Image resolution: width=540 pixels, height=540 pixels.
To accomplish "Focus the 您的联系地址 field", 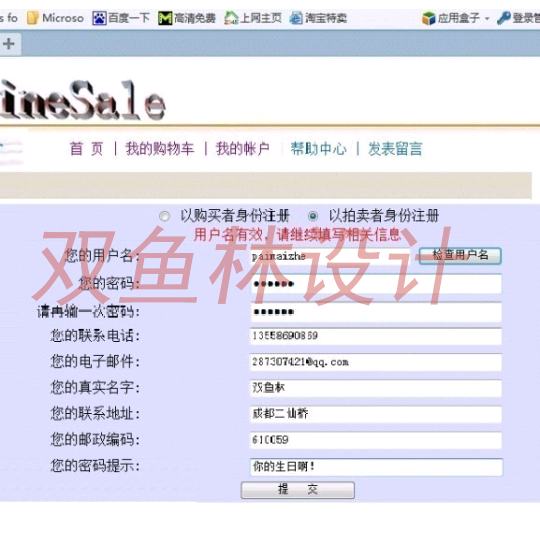I will pyautogui.click(x=376, y=414).
